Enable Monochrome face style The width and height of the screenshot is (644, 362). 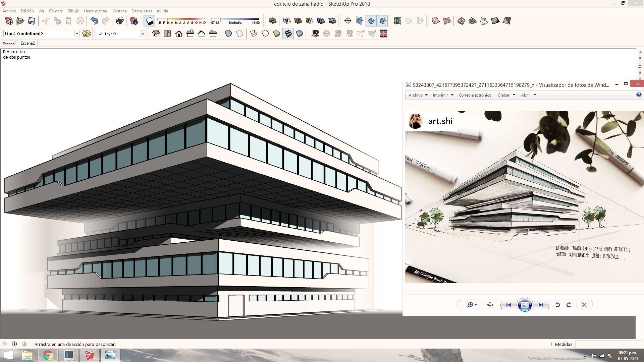tap(300, 34)
